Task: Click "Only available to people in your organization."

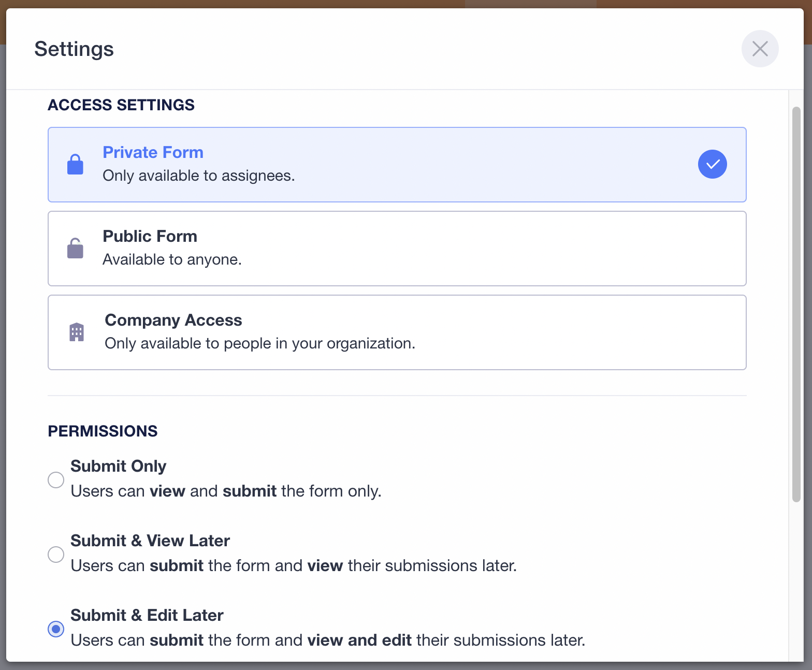Action: click(x=259, y=343)
